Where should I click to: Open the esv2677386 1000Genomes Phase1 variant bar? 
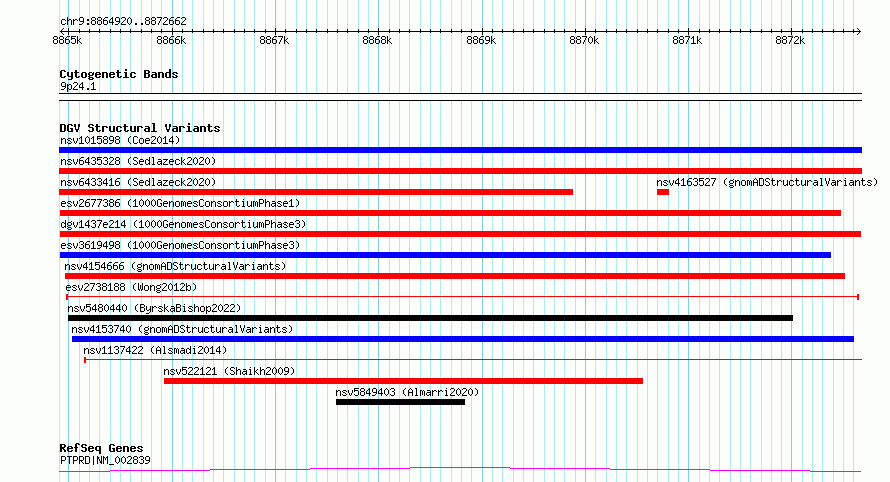(x=450, y=213)
